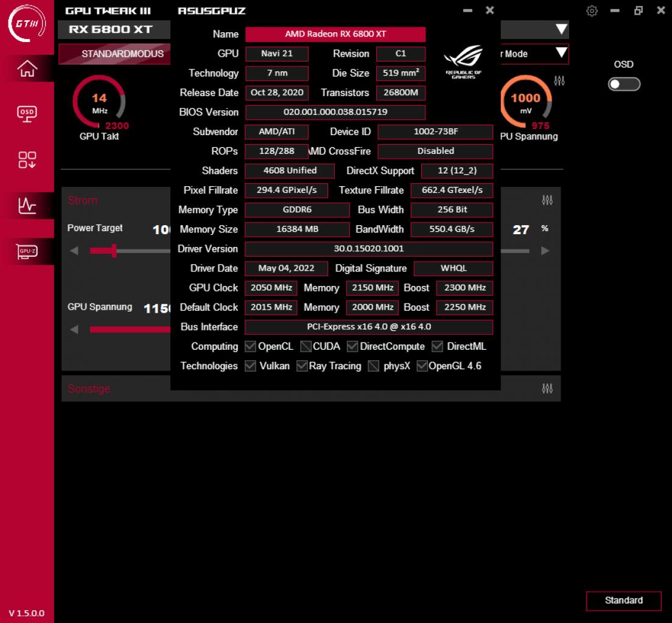Open Sonstige panel tuning sliders icon
Image resolution: width=672 pixels, height=623 pixels.
point(547,389)
